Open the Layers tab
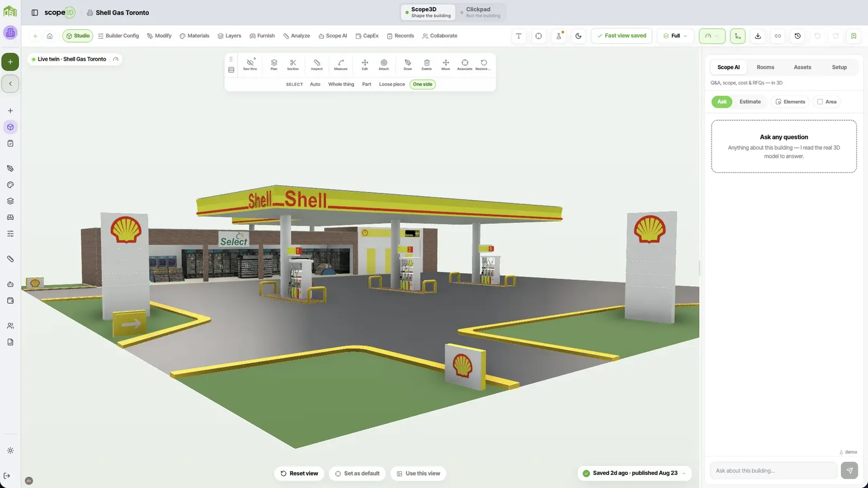 point(229,36)
